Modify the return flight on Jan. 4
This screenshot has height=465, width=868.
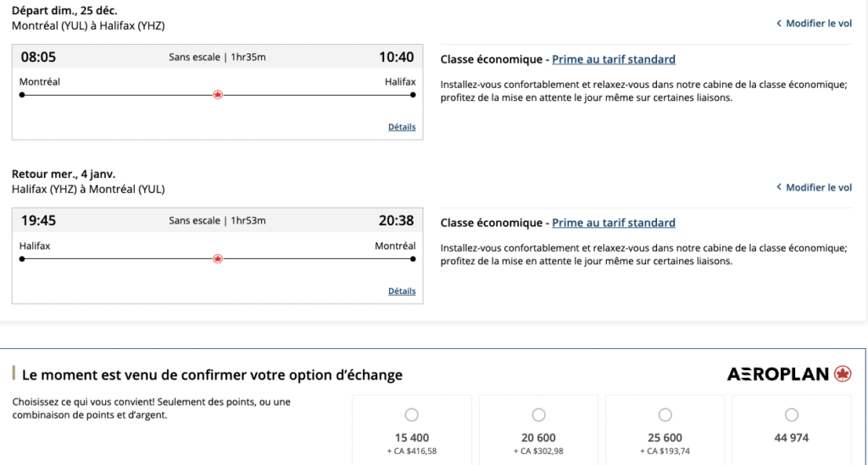coord(818,187)
